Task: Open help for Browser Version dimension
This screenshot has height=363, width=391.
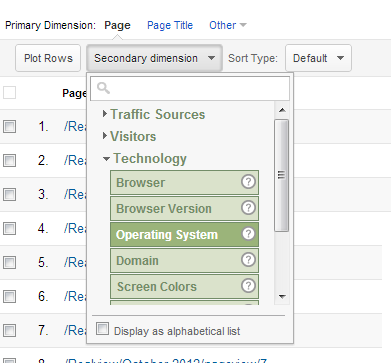Action: click(x=248, y=208)
